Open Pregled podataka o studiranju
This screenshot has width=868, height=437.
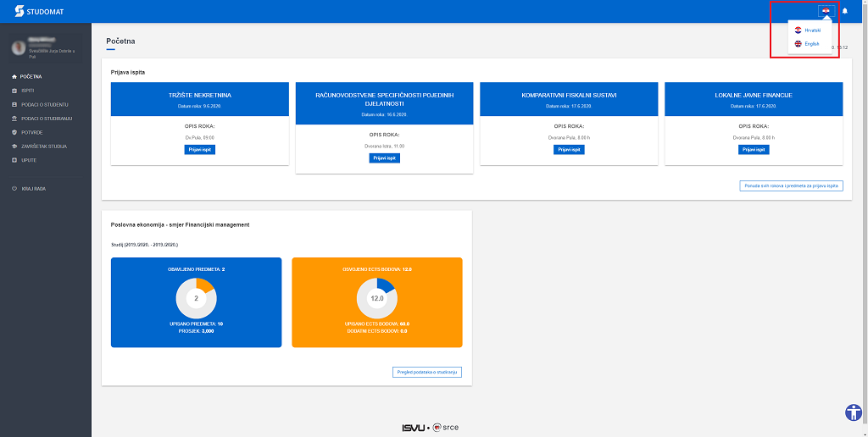tap(427, 372)
